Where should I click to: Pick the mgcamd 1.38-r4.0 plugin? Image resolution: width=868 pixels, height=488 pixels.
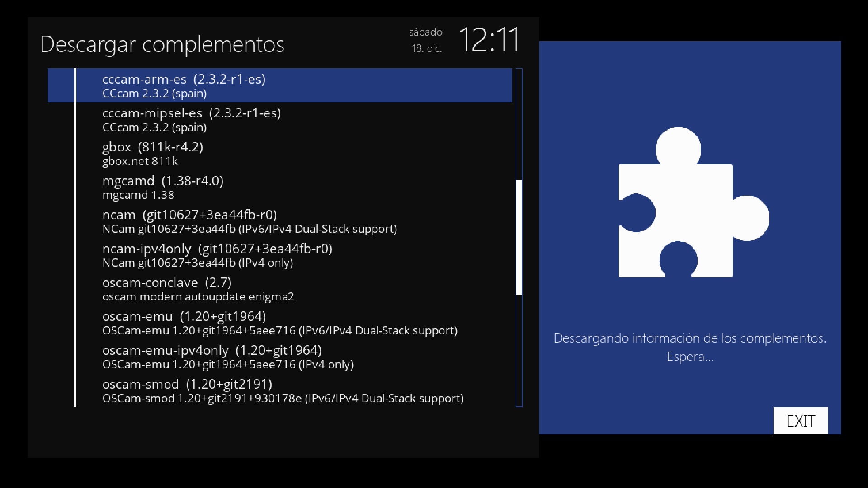(280, 187)
